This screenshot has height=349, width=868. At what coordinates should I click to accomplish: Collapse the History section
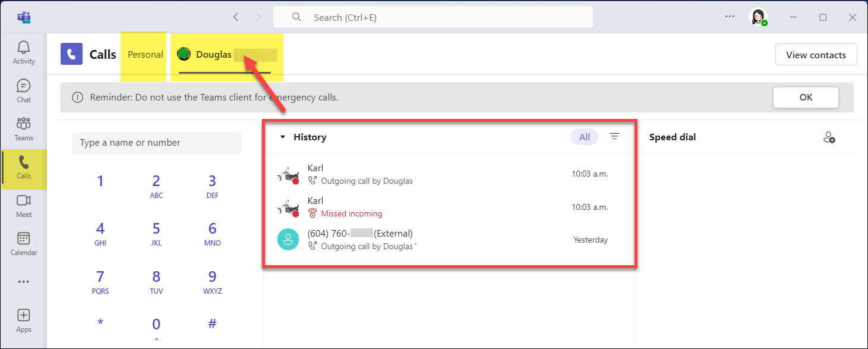point(283,137)
